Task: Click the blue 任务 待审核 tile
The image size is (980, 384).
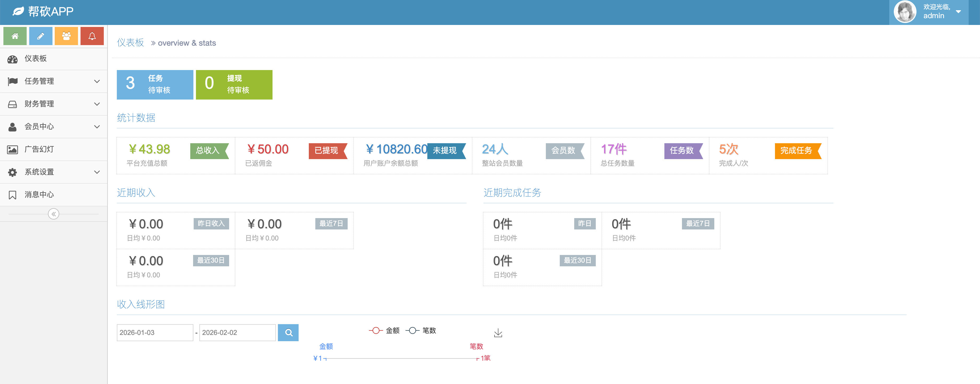Action: [x=155, y=85]
